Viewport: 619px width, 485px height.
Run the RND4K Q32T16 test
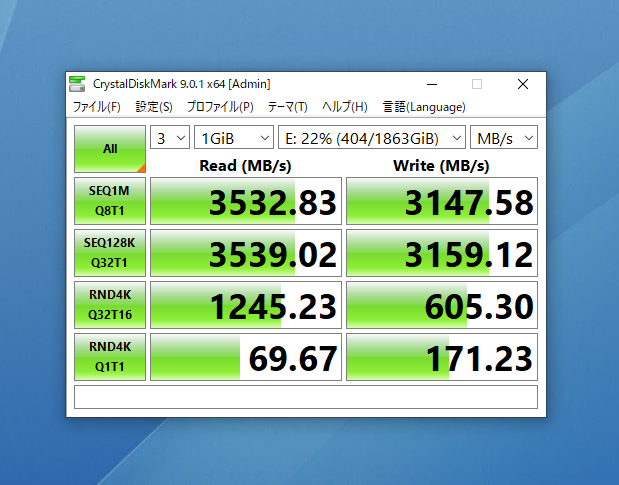(110, 305)
